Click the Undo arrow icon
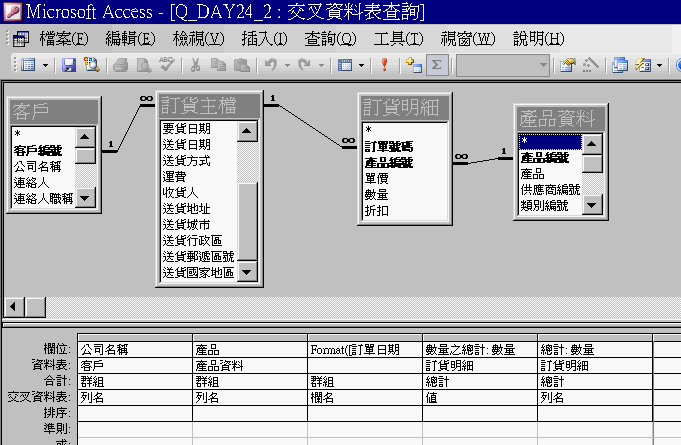The height and width of the screenshot is (445, 681). pos(271,65)
